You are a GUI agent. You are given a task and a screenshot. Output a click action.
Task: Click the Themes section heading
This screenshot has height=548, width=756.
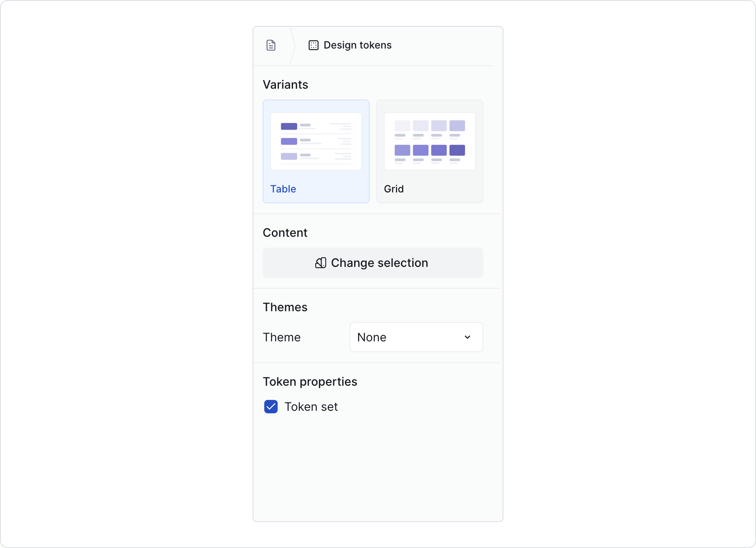pyautogui.click(x=285, y=307)
